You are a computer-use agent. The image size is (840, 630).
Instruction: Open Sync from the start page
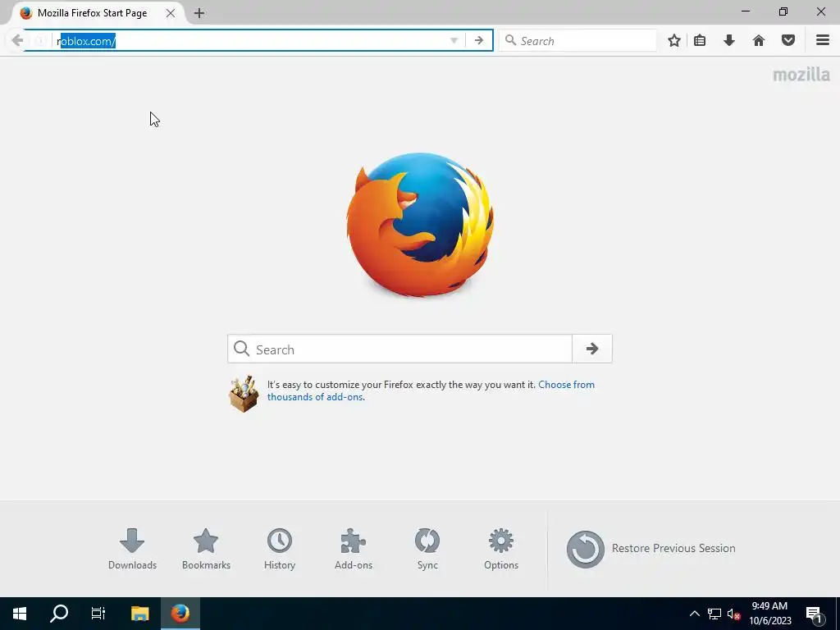pyautogui.click(x=427, y=549)
